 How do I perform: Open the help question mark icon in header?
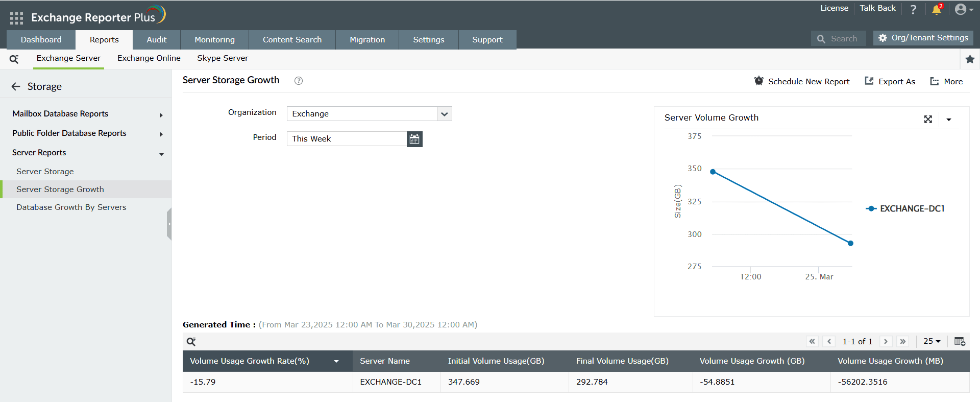913,9
